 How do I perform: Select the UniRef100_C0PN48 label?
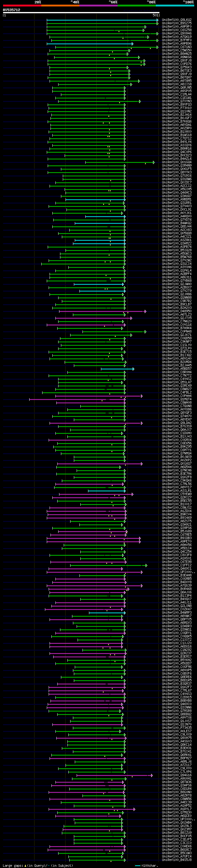[177, 332]
